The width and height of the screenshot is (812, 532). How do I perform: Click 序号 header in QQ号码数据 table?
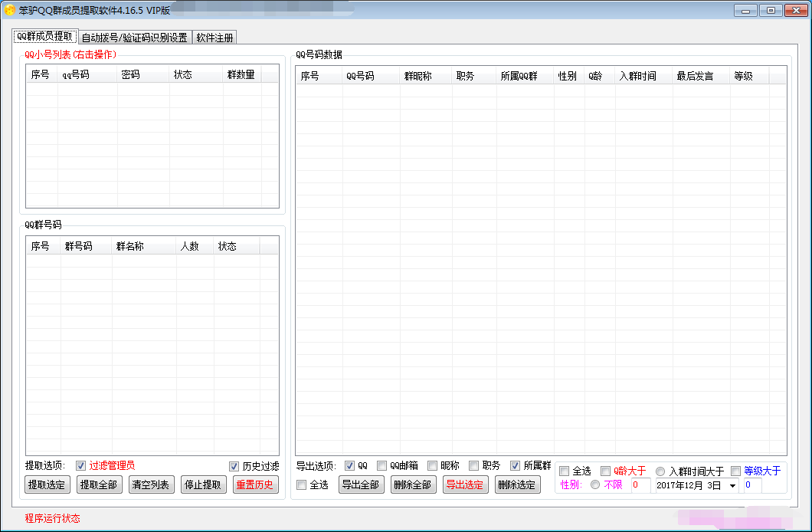319,76
